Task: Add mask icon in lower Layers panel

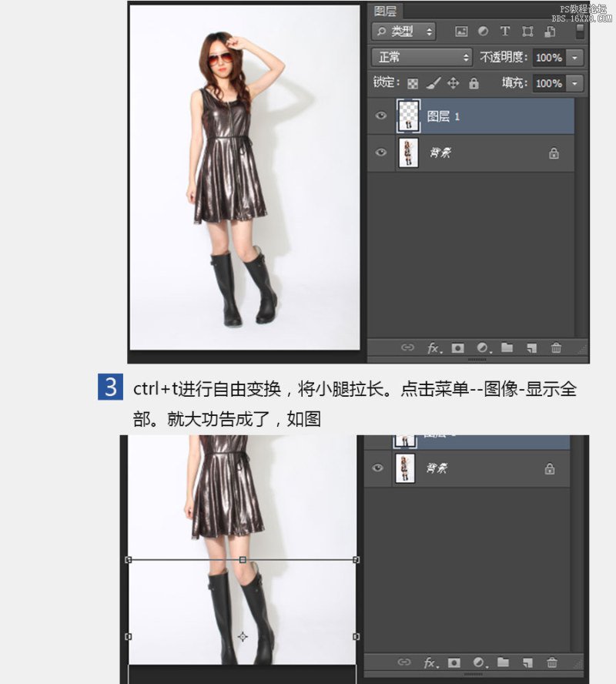Action: 454,663
